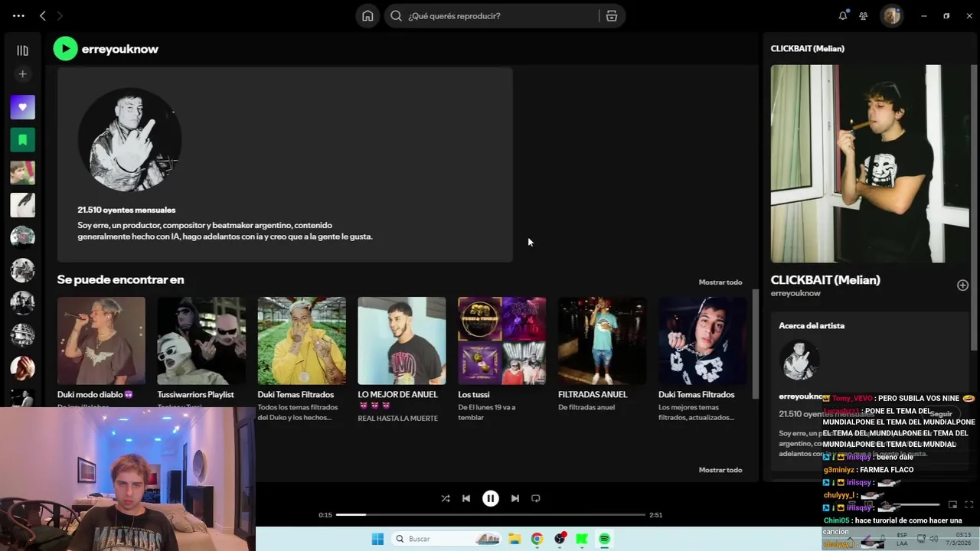Image resolution: width=980 pixels, height=551 pixels.
Task: Open 'Tussiwarriors Playlist' title
Action: 195,395
